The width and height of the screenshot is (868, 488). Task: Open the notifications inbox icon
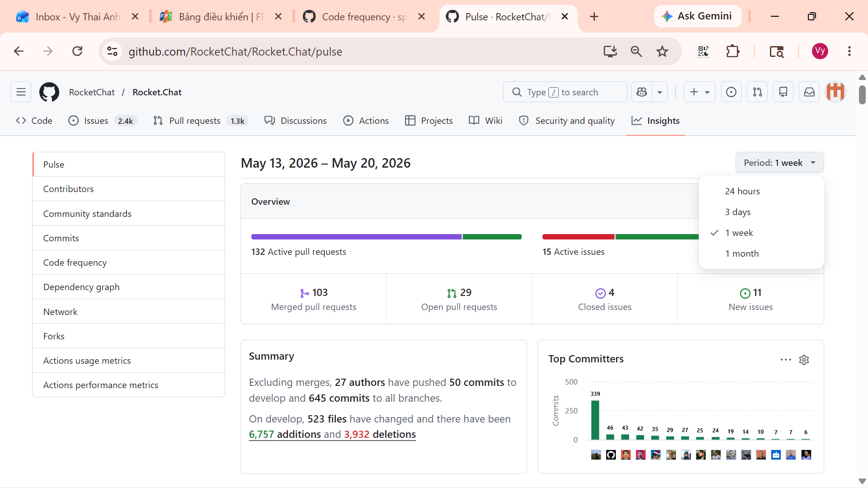(x=809, y=92)
